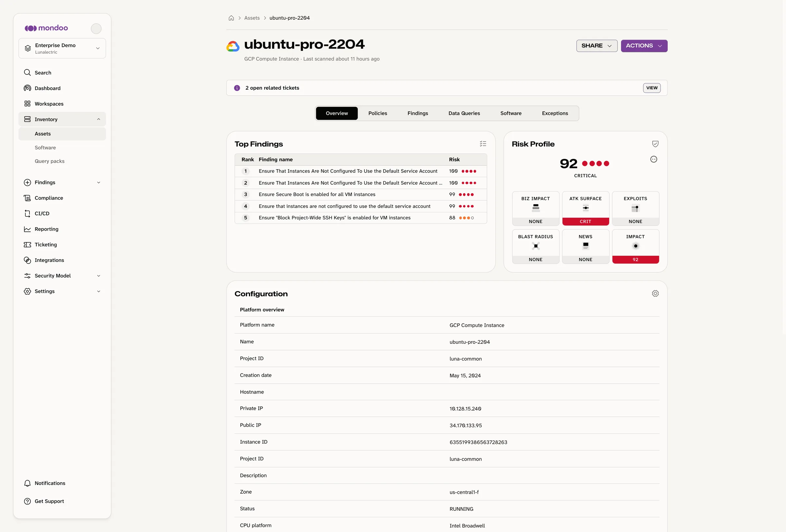This screenshot has width=786, height=532.
Task: Expand the Settings sidebar section
Action: tap(62, 291)
